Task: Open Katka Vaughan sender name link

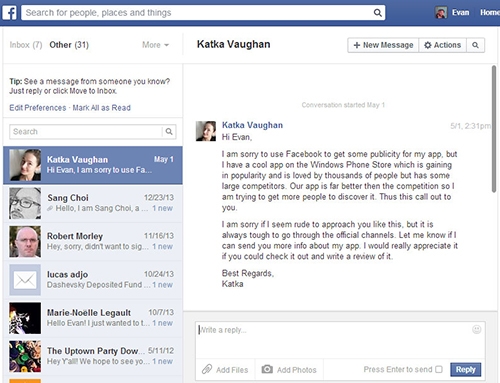Action: (252, 125)
